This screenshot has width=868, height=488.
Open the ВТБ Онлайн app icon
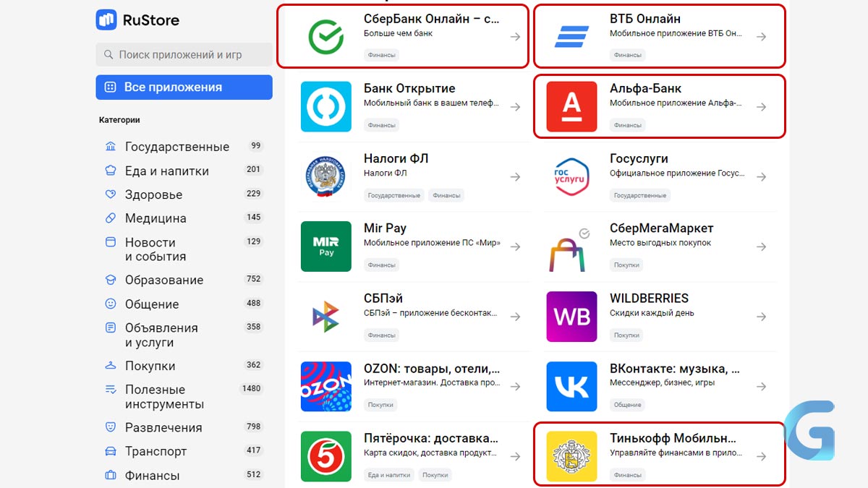(x=571, y=37)
